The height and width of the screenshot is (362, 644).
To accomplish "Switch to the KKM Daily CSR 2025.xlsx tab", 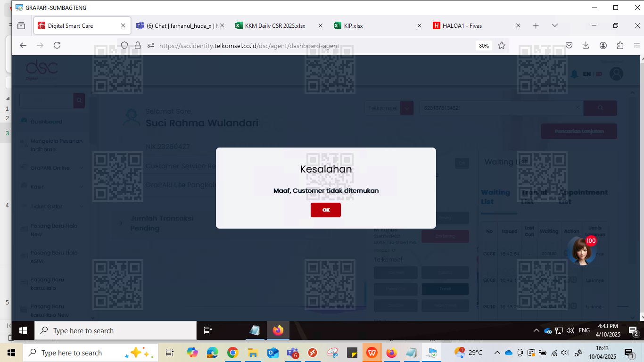I will click(x=278, y=25).
